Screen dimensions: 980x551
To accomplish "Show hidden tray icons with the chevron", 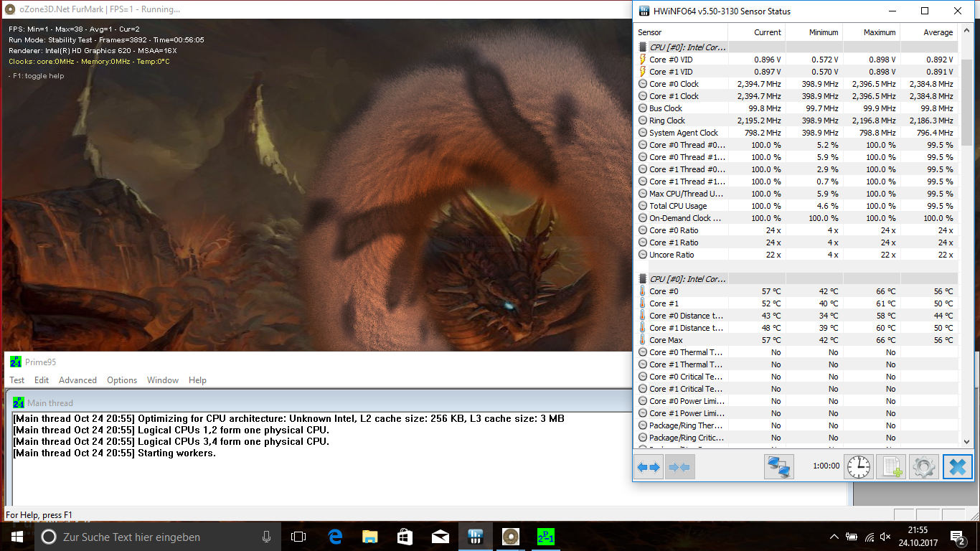I will point(834,537).
